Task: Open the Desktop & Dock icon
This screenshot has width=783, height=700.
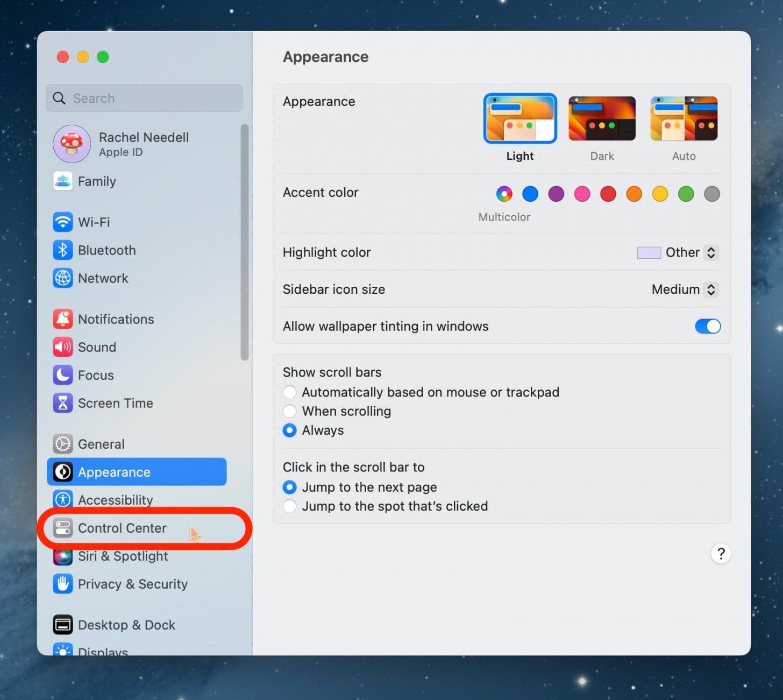Action: coord(63,625)
